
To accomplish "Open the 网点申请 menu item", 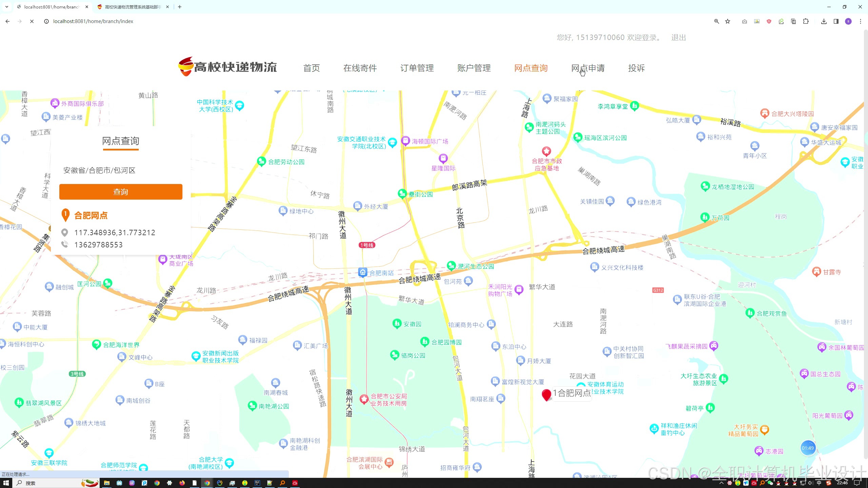I will (x=588, y=68).
